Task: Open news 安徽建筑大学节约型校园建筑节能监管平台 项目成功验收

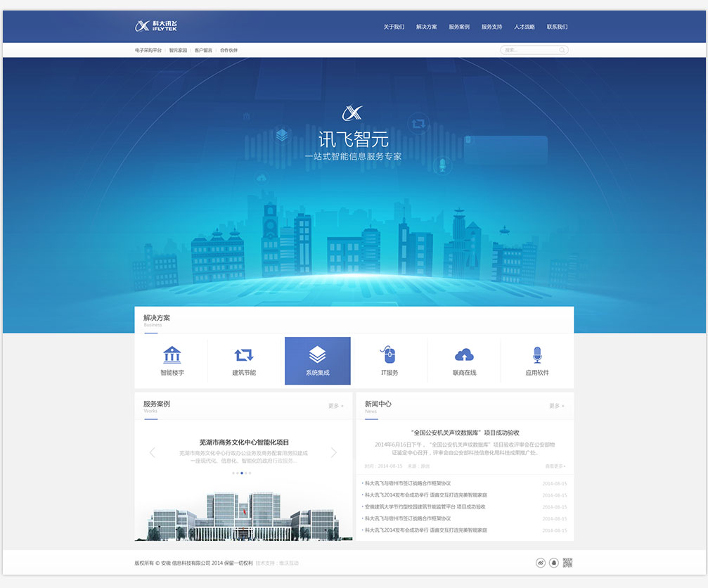Action: coord(425,506)
